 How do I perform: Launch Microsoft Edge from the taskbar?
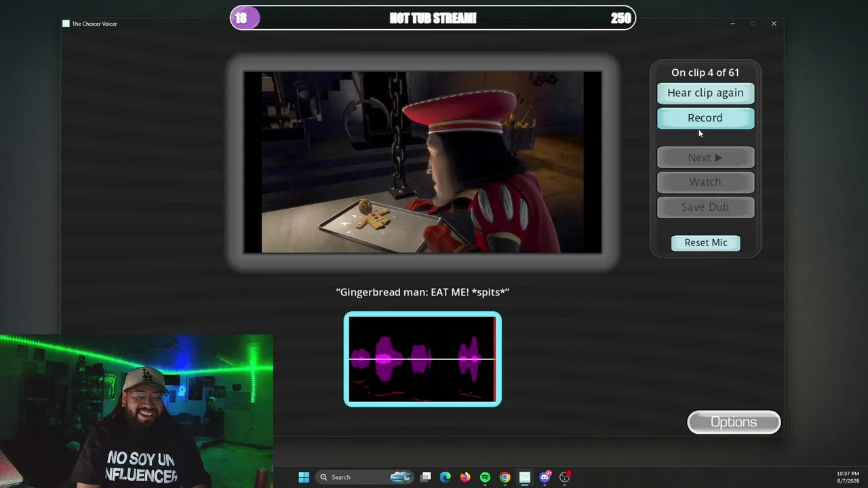(445, 477)
